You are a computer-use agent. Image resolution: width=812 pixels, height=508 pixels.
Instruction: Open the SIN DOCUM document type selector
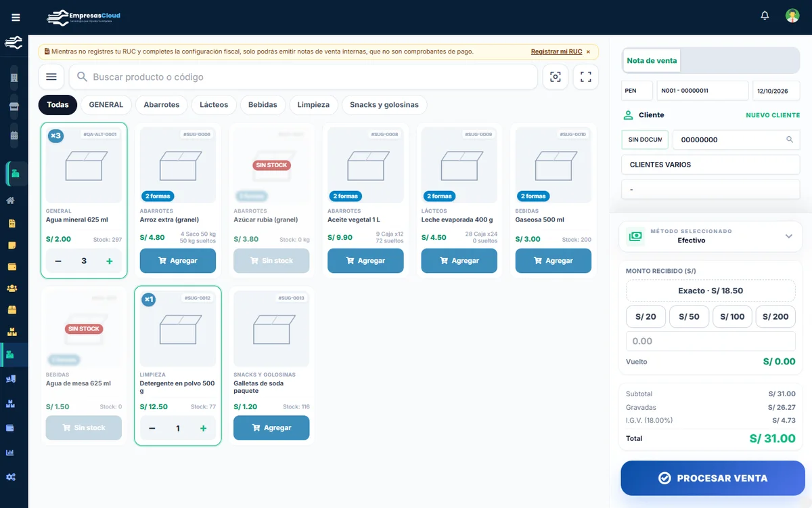coord(645,140)
